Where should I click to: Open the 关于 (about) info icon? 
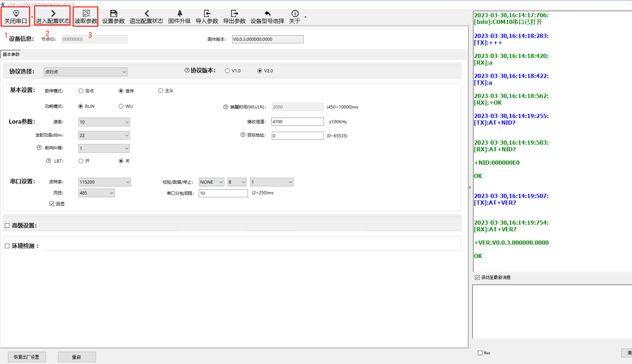[295, 14]
